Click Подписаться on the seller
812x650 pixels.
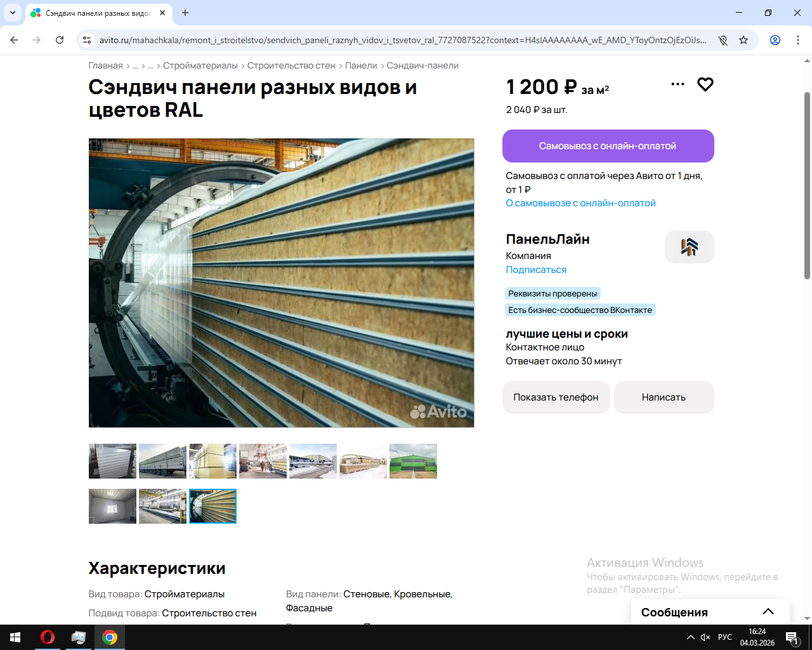pyautogui.click(x=536, y=270)
